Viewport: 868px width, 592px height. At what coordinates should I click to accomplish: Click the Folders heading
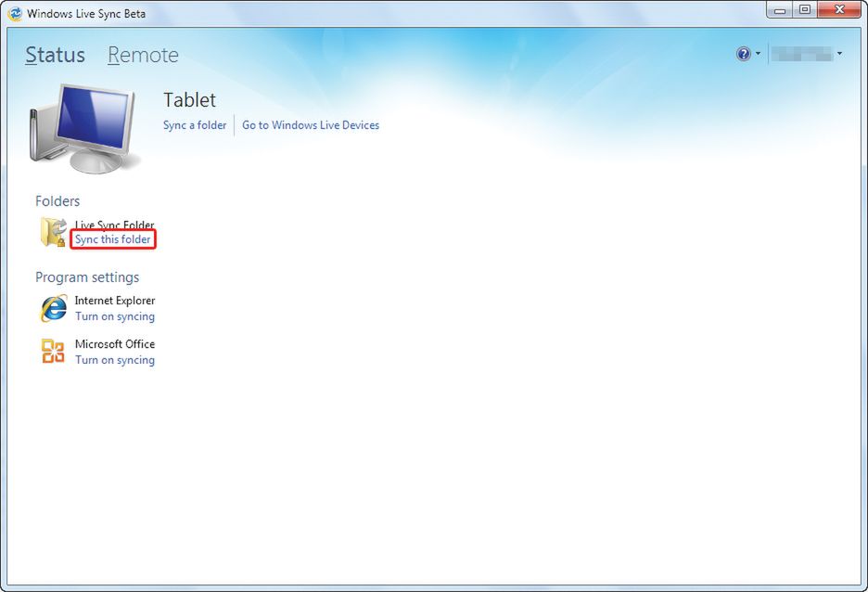pos(57,201)
